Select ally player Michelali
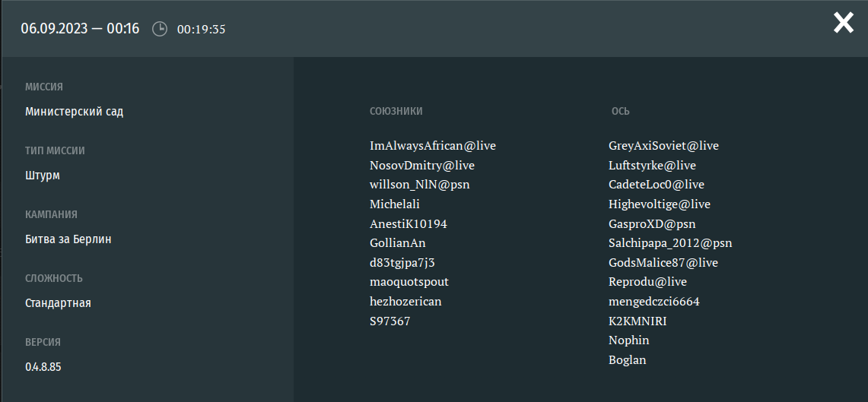This screenshot has width=868, height=402. pyautogui.click(x=394, y=204)
